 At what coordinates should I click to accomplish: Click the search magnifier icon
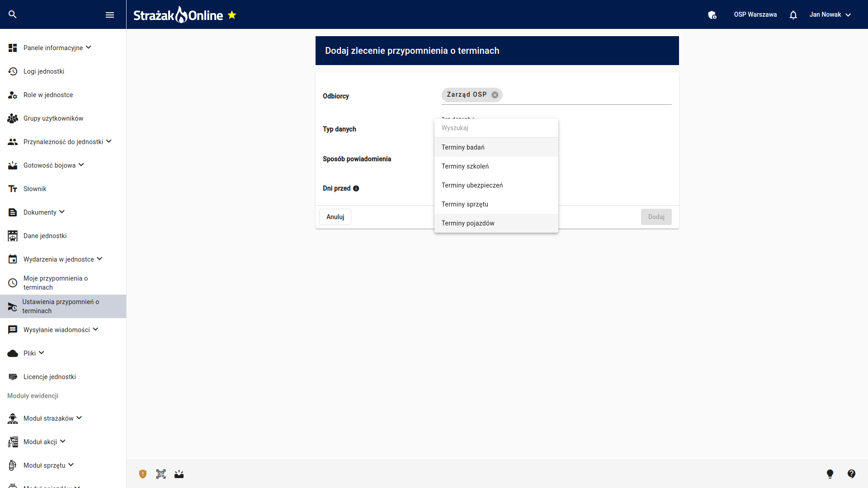click(13, 14)
